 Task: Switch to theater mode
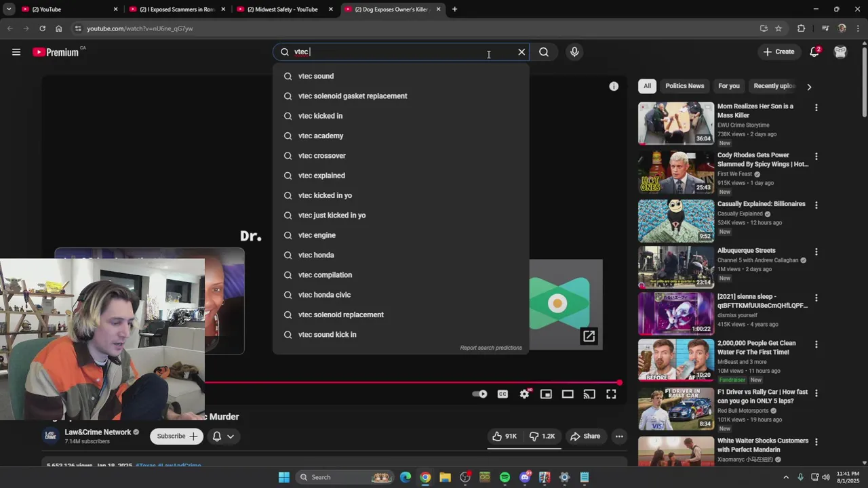568,394
